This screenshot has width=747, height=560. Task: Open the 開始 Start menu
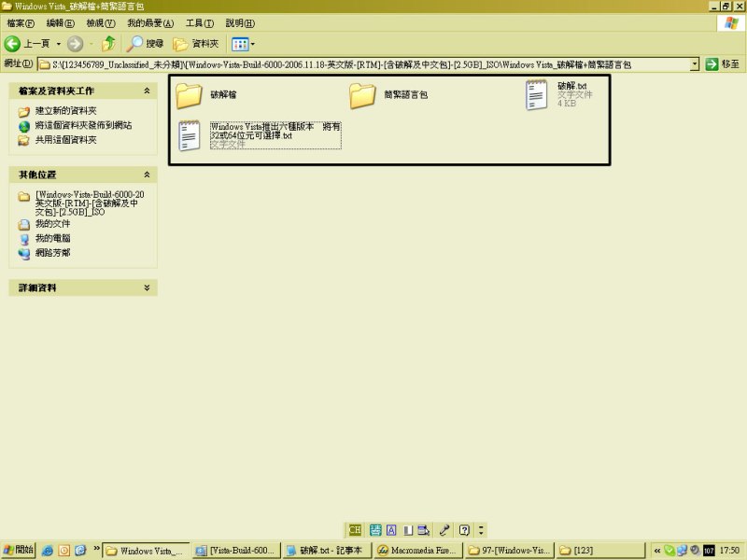18,550
